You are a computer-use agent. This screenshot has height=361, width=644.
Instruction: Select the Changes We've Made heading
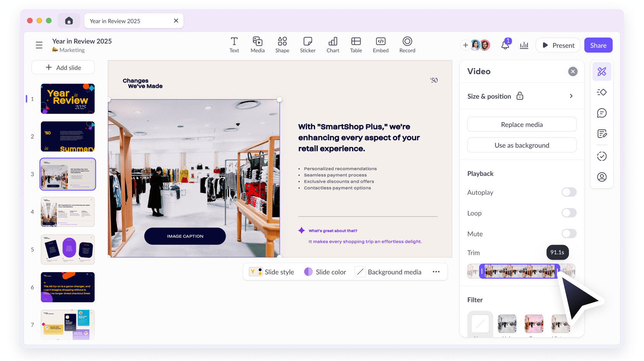pos(142,83)
